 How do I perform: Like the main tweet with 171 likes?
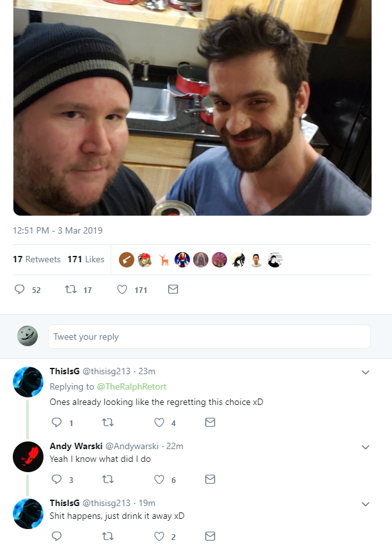tap(122, 289)
